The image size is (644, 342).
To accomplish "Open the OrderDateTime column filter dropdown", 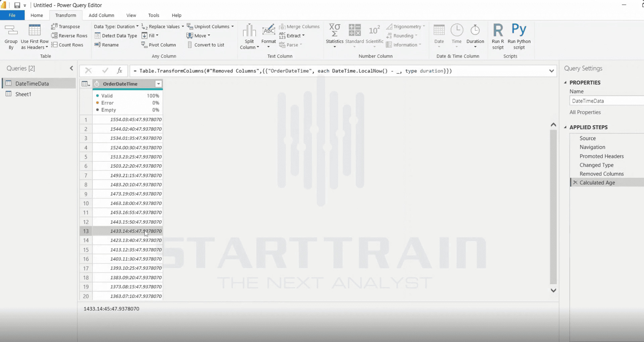I will (x=158, y=84).
